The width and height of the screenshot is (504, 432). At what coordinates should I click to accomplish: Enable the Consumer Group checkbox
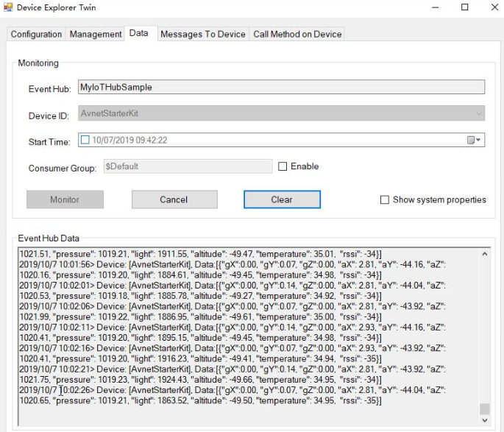283,166
